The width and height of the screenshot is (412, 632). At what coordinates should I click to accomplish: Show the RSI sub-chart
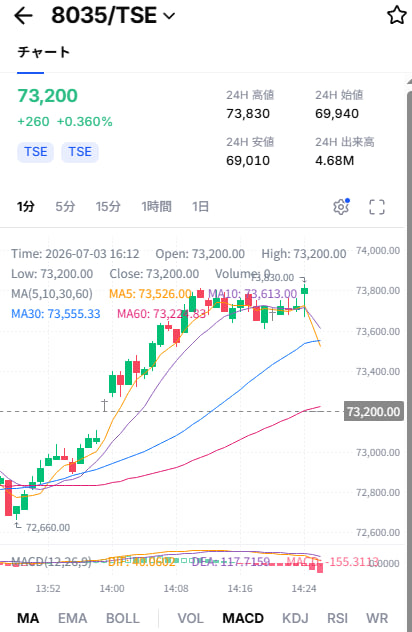pos(337,618)
